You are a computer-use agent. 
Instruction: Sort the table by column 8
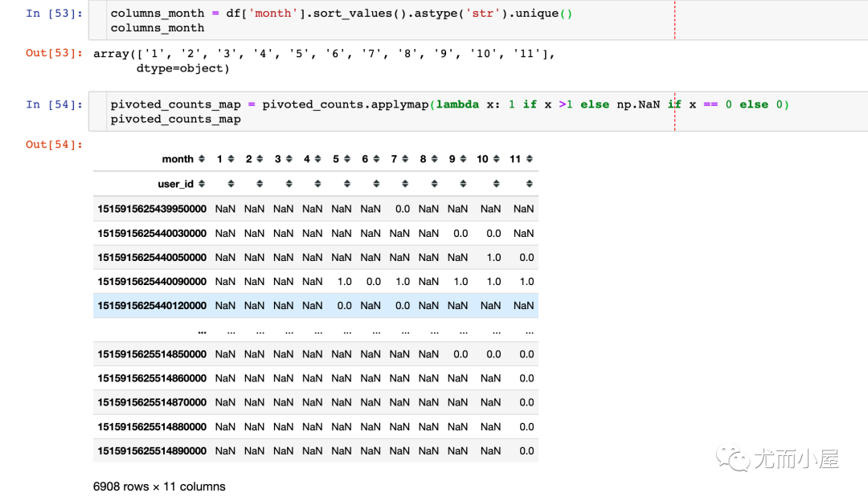point(434,159)
